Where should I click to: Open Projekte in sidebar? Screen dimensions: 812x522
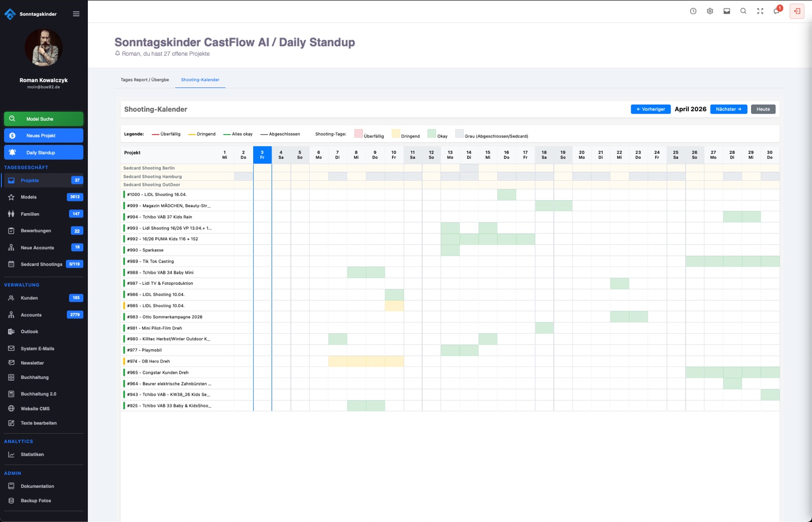[x=43, y=180]
